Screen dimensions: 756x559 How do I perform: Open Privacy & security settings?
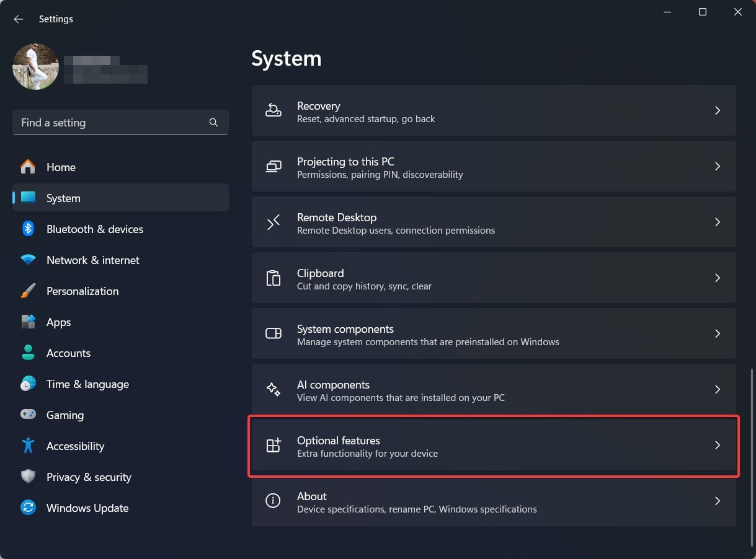point(88,477)
